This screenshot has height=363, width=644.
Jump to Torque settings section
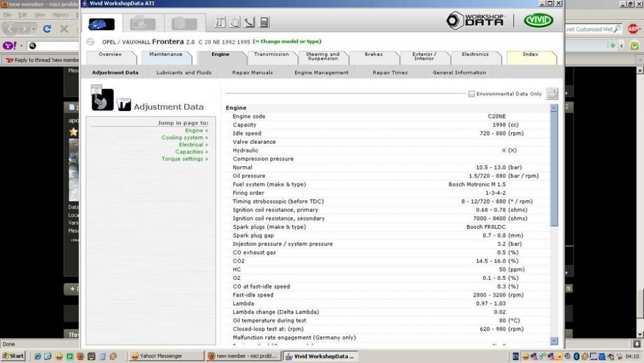tap(184, 159)
